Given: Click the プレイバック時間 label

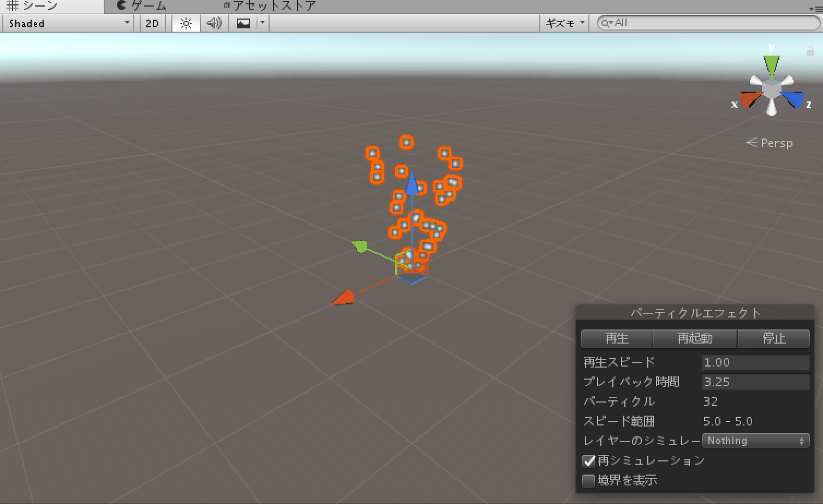Looking at the screenshot, I should (x=631, y=382).
